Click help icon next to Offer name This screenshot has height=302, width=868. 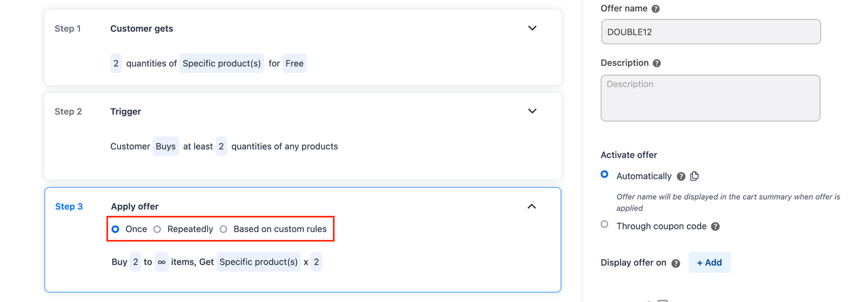656,9
